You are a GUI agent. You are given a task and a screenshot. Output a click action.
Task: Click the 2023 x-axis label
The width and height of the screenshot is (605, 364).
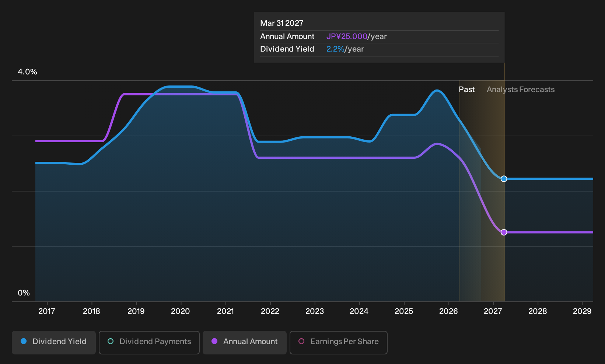[315, 311]
